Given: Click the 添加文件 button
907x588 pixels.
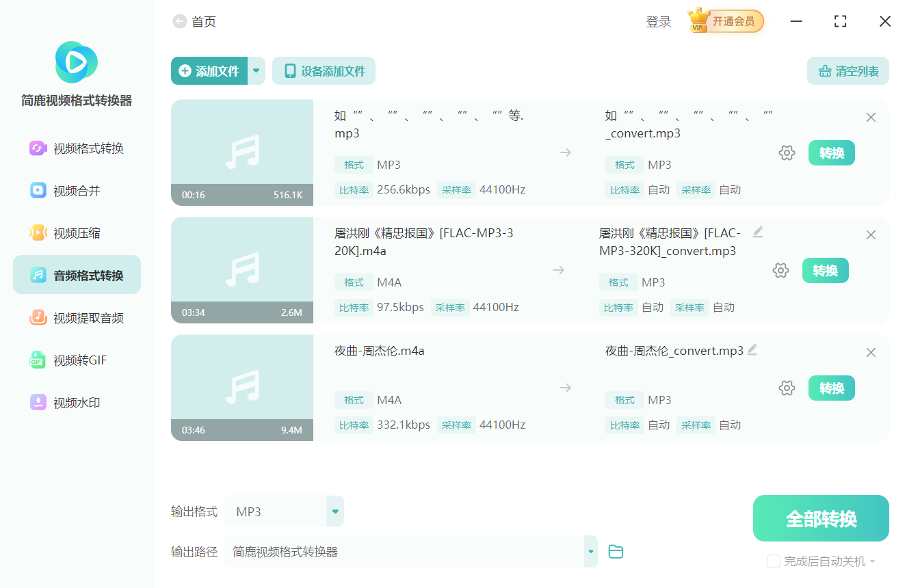Looking at the screenshot, I should coord(209,71).
